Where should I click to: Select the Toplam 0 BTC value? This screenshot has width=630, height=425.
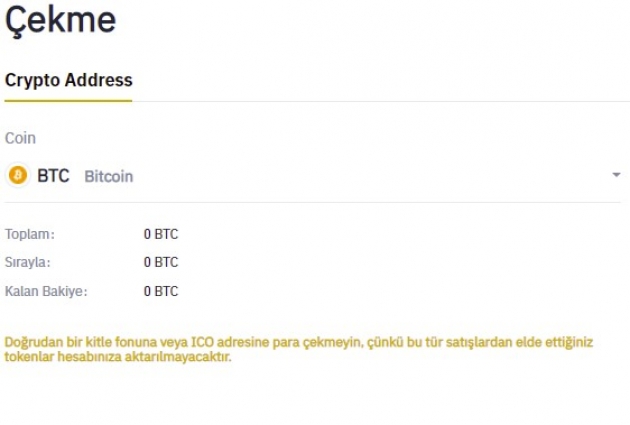click(160, 234)
